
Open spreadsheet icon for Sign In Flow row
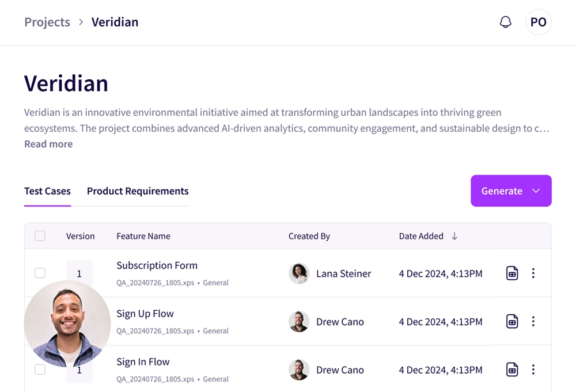[511, 370]
